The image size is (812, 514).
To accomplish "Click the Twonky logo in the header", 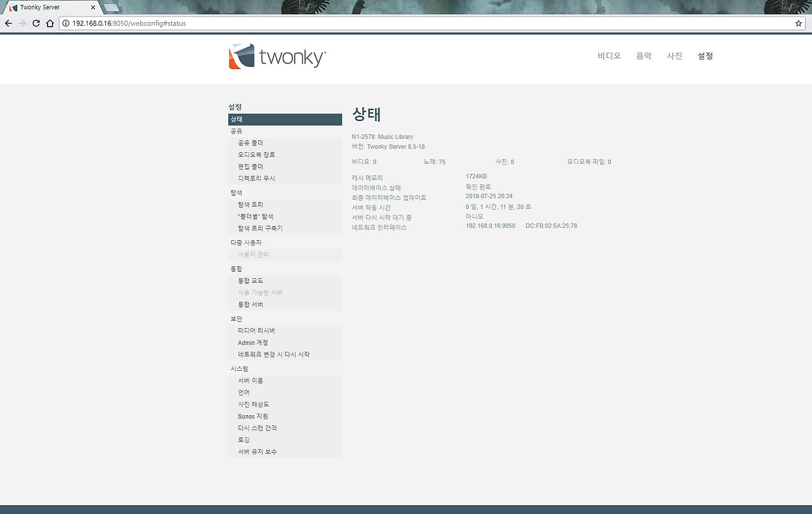I will (x=277, y=56).
